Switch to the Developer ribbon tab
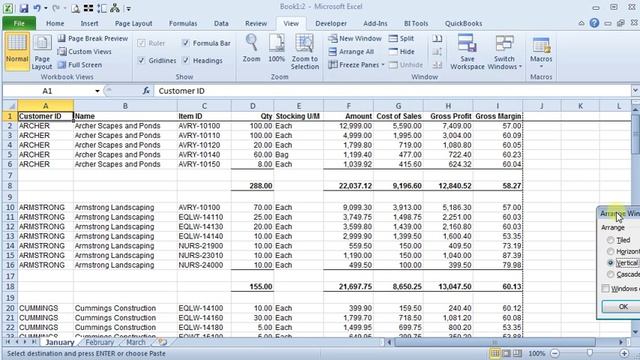640x360 pixels. pyautogui.click(x=331, y=23)
